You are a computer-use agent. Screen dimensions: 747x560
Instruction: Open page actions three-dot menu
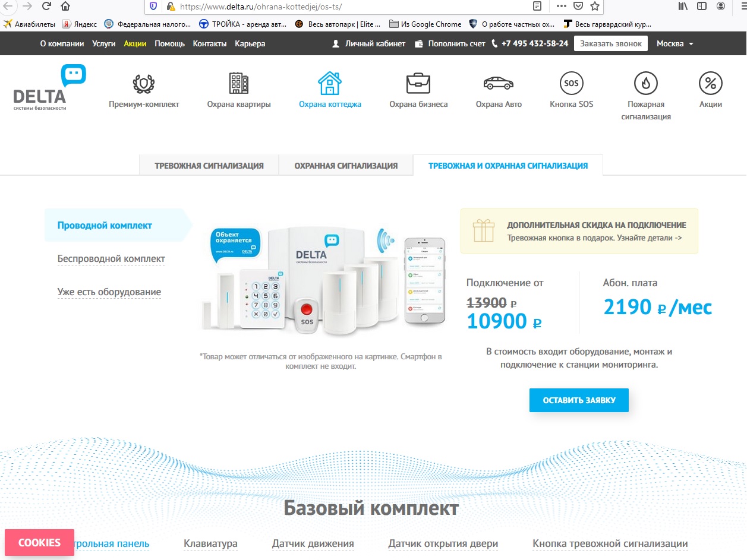click(561, 7)
